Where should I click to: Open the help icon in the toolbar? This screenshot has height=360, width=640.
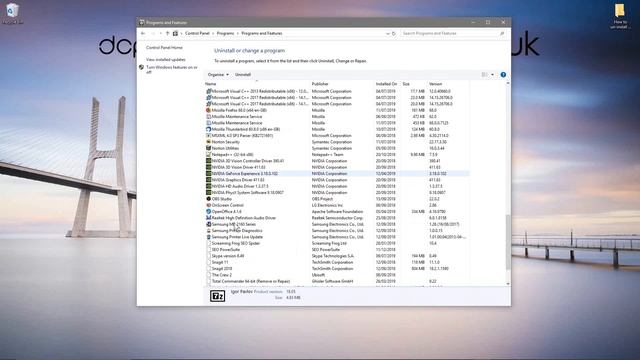[x=503, y=75]
